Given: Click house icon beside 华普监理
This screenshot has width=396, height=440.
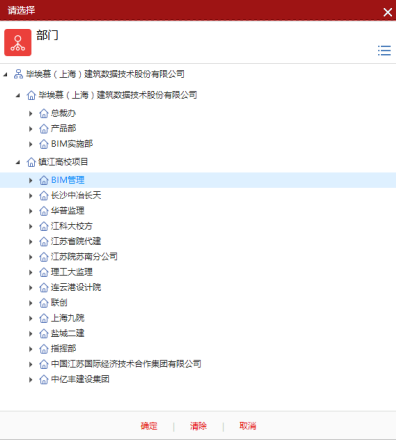Looking at the screenshot, I should click(x=44, y=211).
